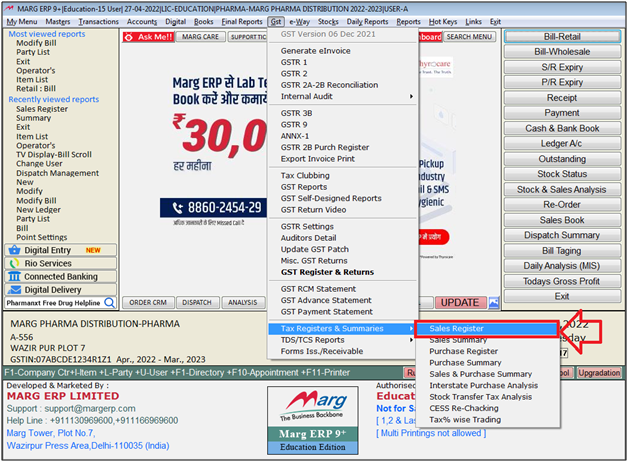Click the Bill-Wholesale button

[562, 52]
